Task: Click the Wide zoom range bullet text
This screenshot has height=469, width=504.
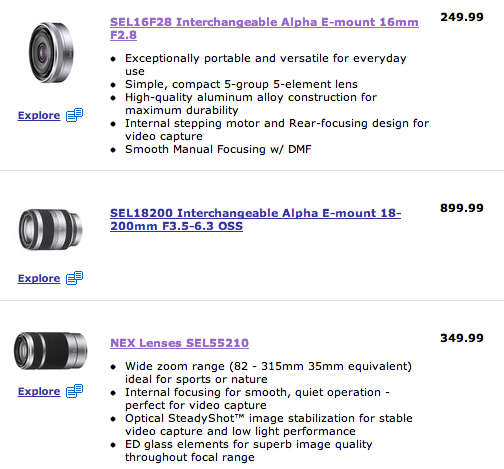Action: point(268,373)
